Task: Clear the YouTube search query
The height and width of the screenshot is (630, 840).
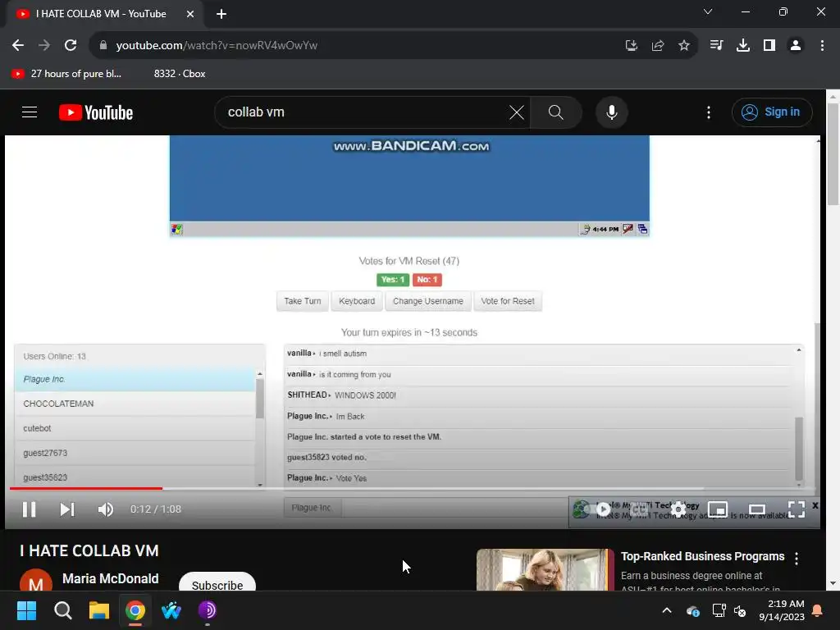Action: 517,112
